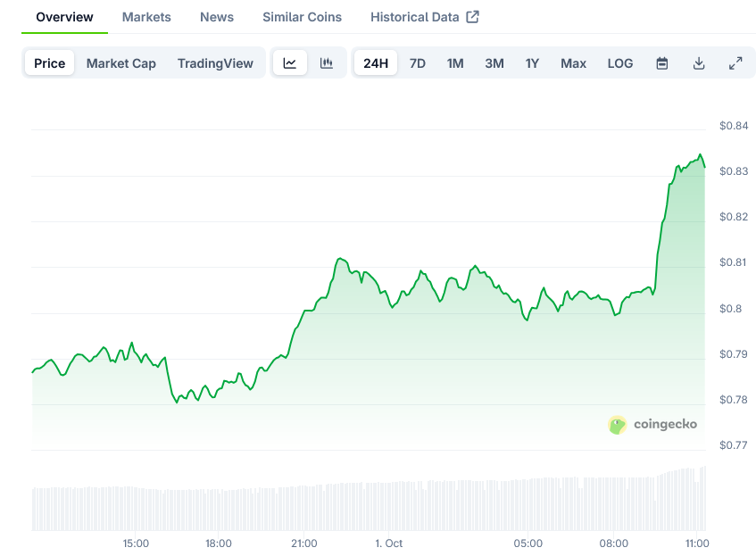Viewport: 756px width, 556px height.
Task: Switch to candlestick chart view
Action: point(327,63)
